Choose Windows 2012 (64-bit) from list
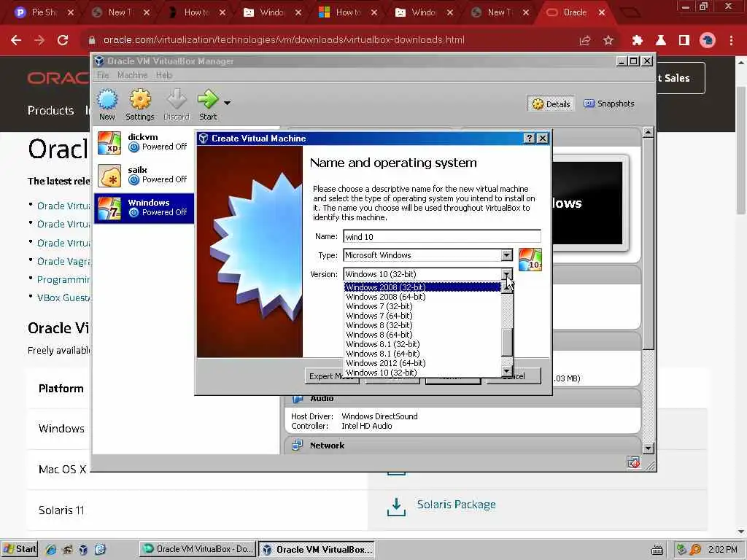The width and height of the screenshot is (747, 560). pyautogui.click(x=422, y=363)
